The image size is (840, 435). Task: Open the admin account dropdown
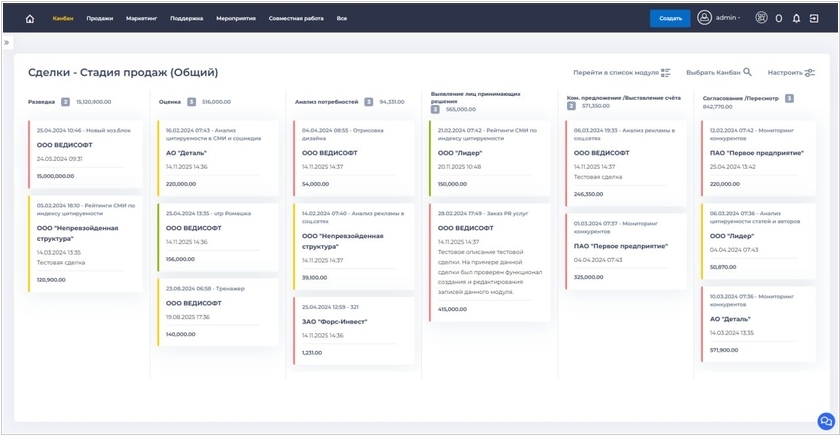pos(728,18)
